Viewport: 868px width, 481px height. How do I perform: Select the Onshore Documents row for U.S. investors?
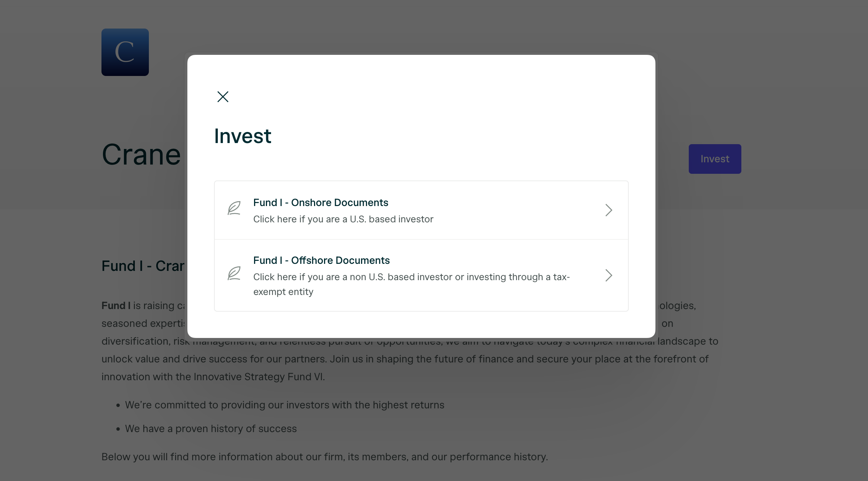[x=421, y=210]
